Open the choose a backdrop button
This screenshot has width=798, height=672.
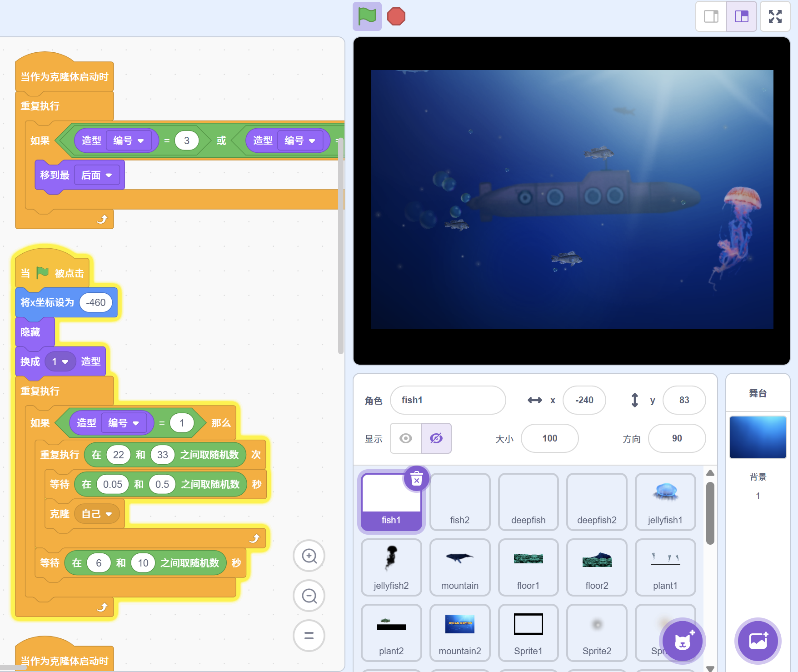tap(758, 641)
